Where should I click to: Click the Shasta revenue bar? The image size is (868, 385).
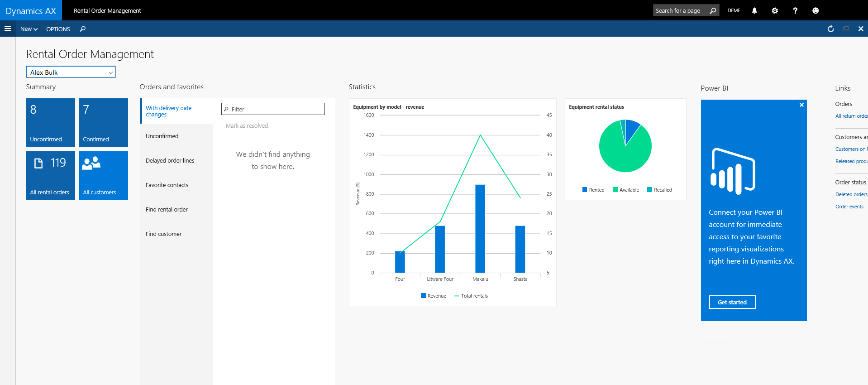[x=520, y=249]
